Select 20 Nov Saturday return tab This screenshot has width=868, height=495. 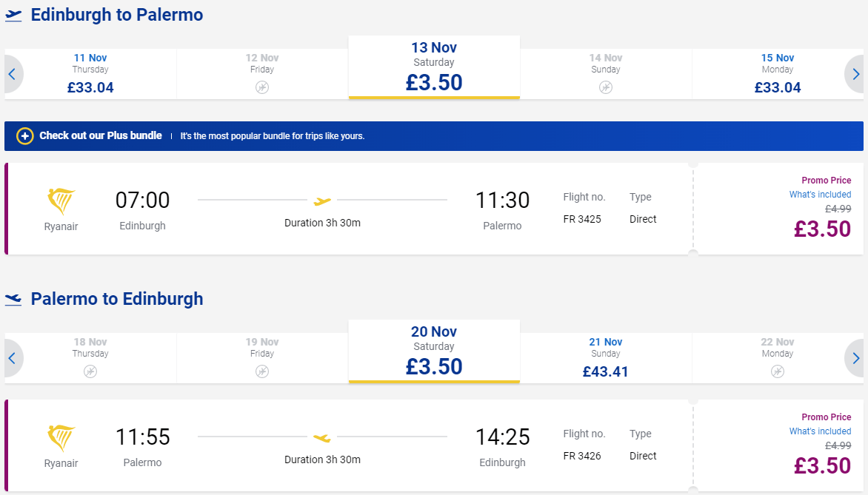pos(434,351)
